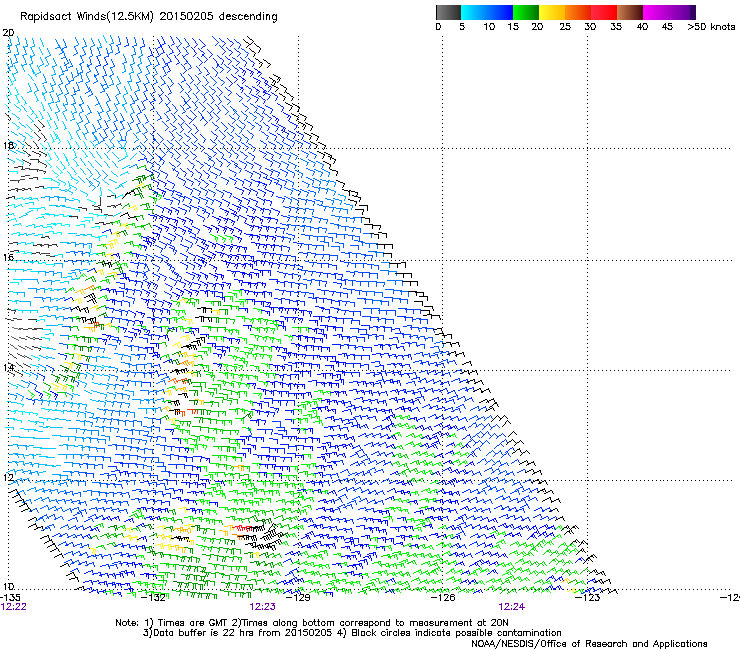Click the red 30-35 knots color segment
Viewport: 740px width, 650px height.
(x=604, y=12)
